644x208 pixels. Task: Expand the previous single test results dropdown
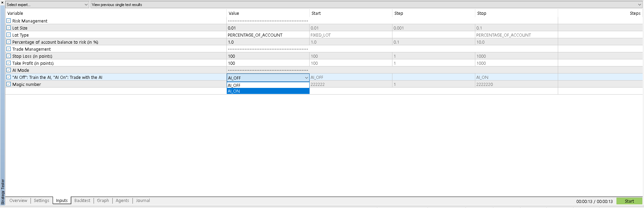(366, 5)
